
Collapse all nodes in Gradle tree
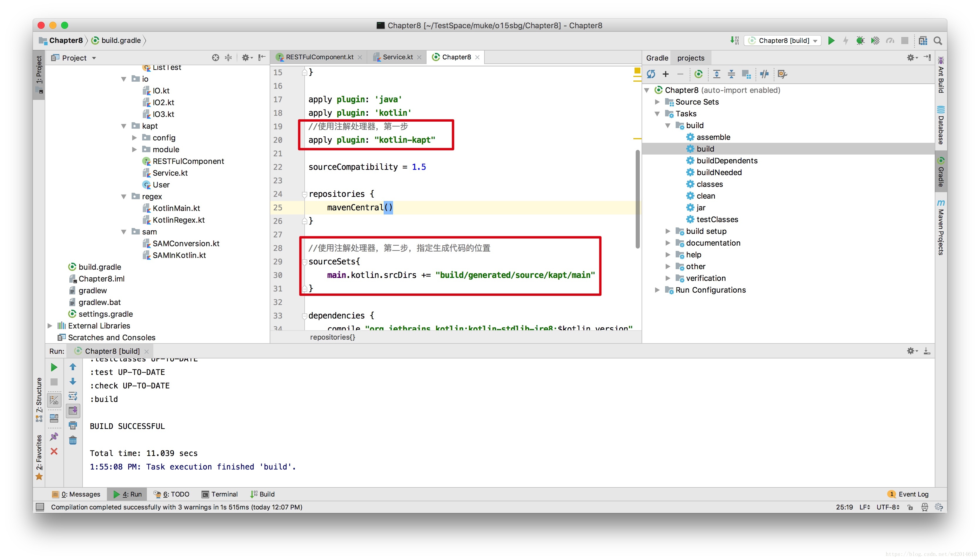click(x=731, y=74)
